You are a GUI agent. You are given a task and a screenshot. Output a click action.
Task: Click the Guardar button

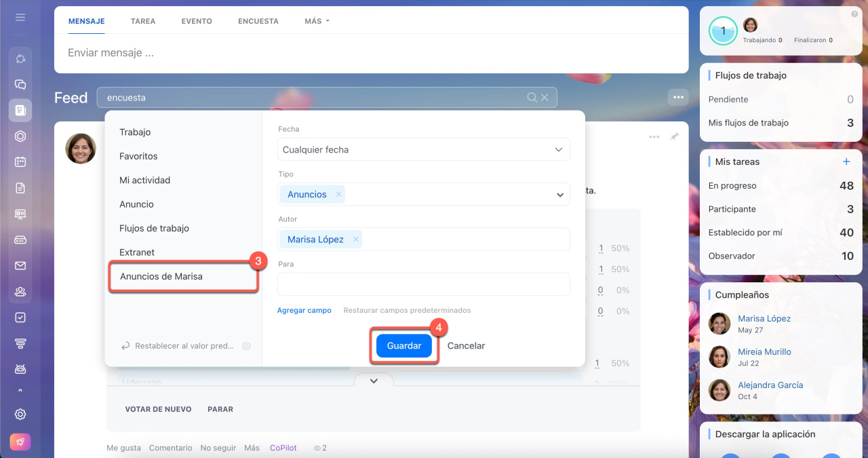coord(404,346)
